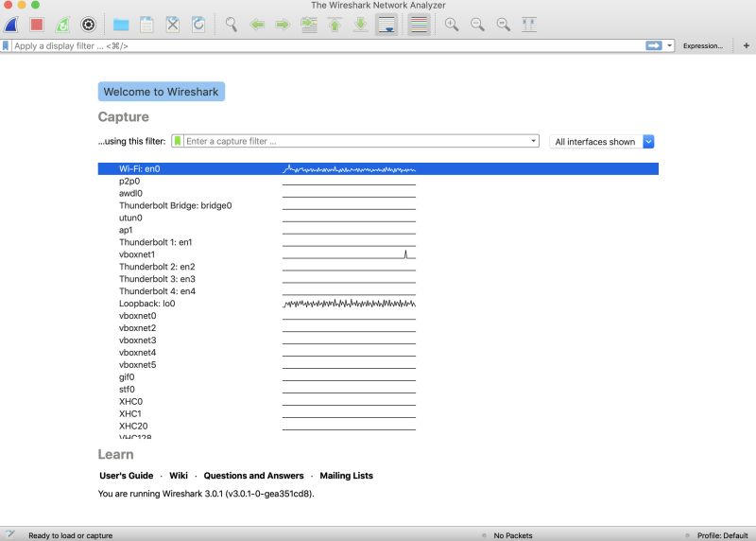
Task: Select the vboxnet1 interface
Action: (378, 254)
